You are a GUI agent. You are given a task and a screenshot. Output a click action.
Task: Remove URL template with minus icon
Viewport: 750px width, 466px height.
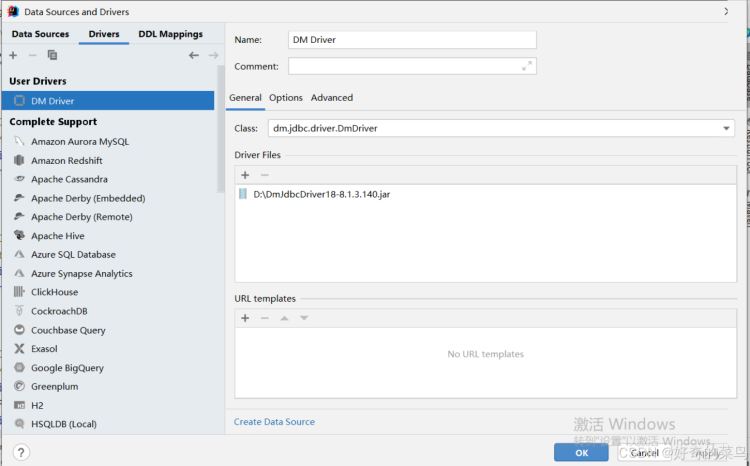coord(265,318)
